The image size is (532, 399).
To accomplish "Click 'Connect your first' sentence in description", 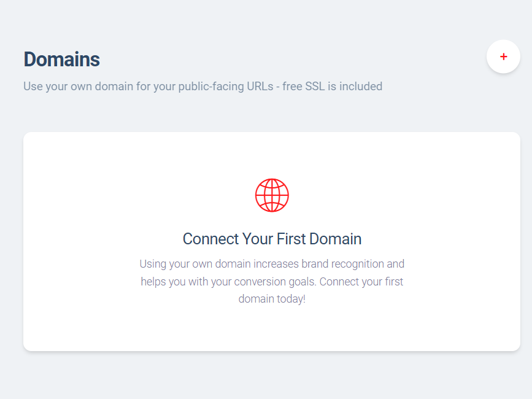I will 361,282.
